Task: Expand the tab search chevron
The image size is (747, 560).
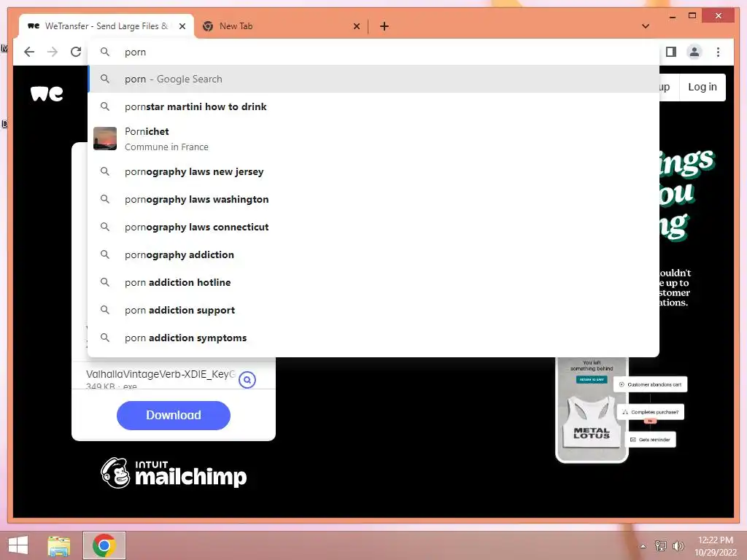Action: [x=646, y=26]
